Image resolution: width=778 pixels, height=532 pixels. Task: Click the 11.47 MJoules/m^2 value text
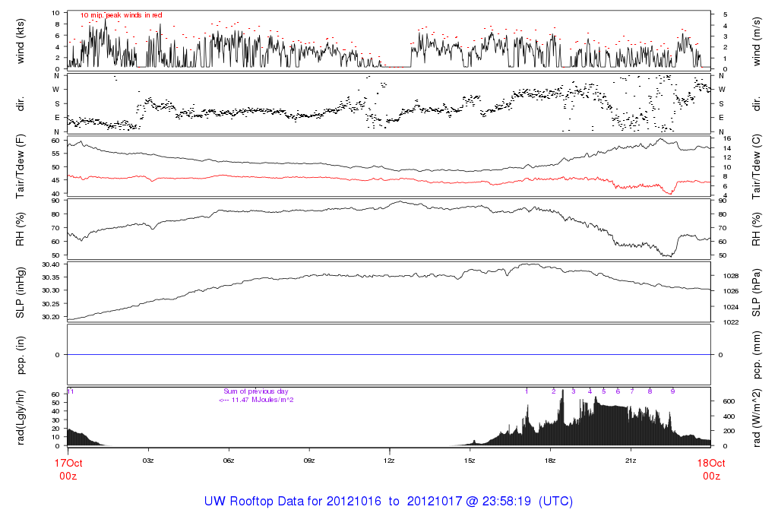[256, 400]
